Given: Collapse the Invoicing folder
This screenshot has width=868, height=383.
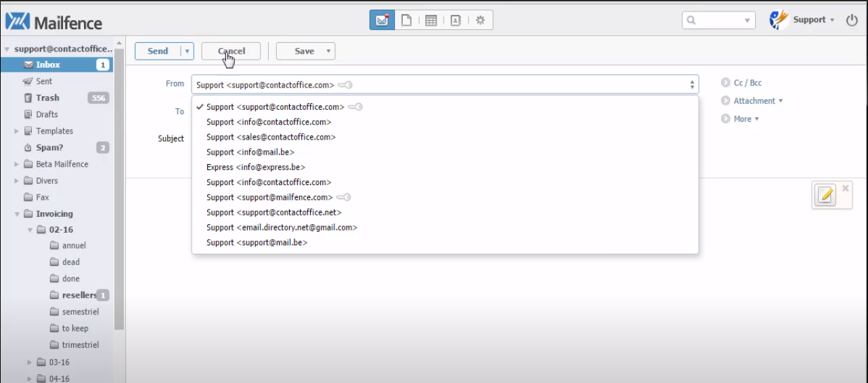Looking at the screenshot, I should coord(16,214).
